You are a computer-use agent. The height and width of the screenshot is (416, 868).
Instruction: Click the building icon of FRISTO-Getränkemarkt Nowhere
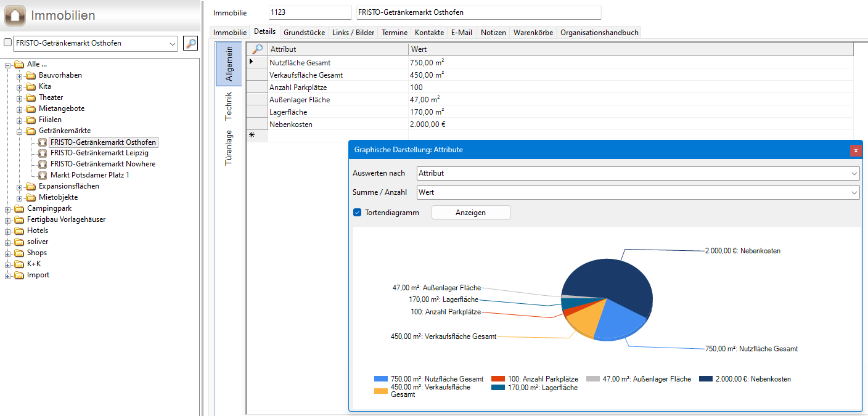point(43,164)
